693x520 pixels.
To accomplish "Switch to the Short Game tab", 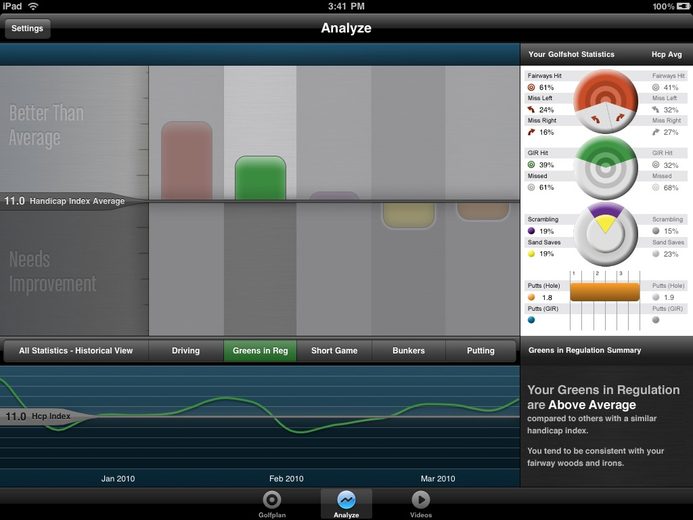I will pos(334,351).
